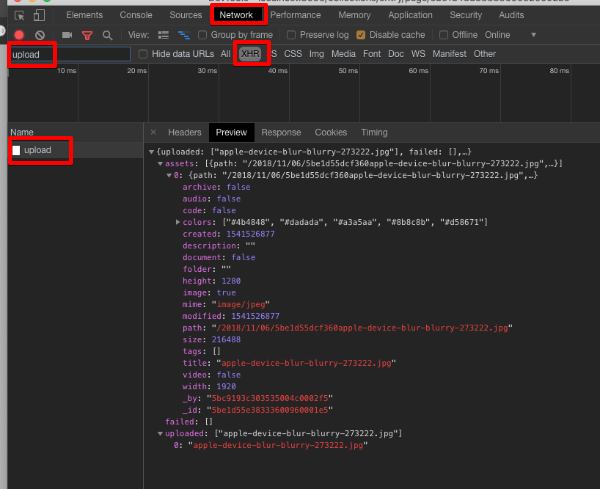600x489 pixels.
Task: Click the inspect element selector icon
Action: point(19,15)
